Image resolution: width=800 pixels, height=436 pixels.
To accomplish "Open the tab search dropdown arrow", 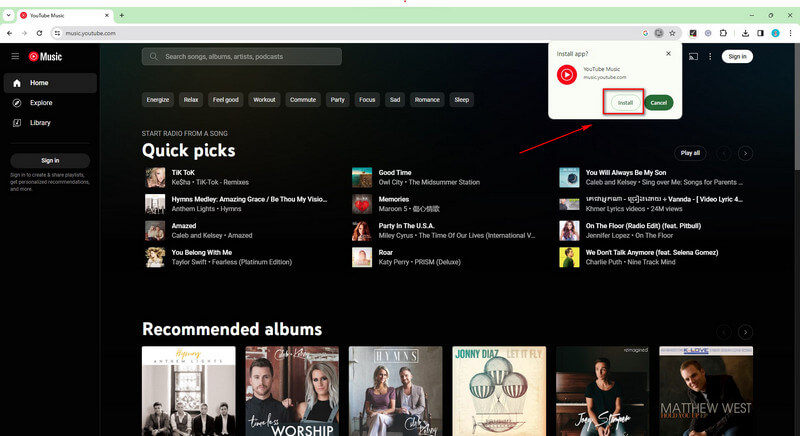I will pos(8,15).
